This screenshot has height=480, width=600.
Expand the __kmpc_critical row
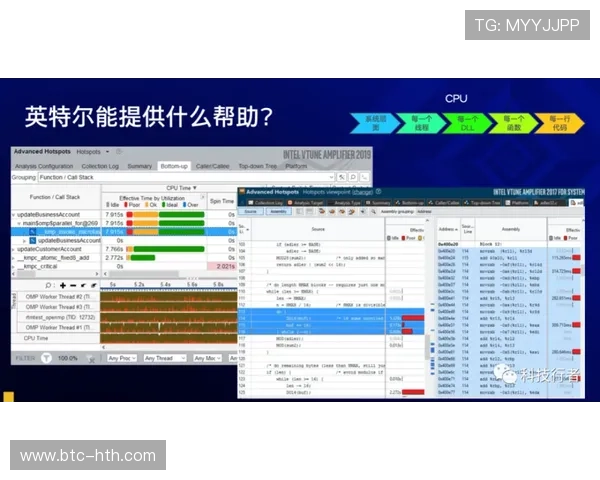coord(14,266)
